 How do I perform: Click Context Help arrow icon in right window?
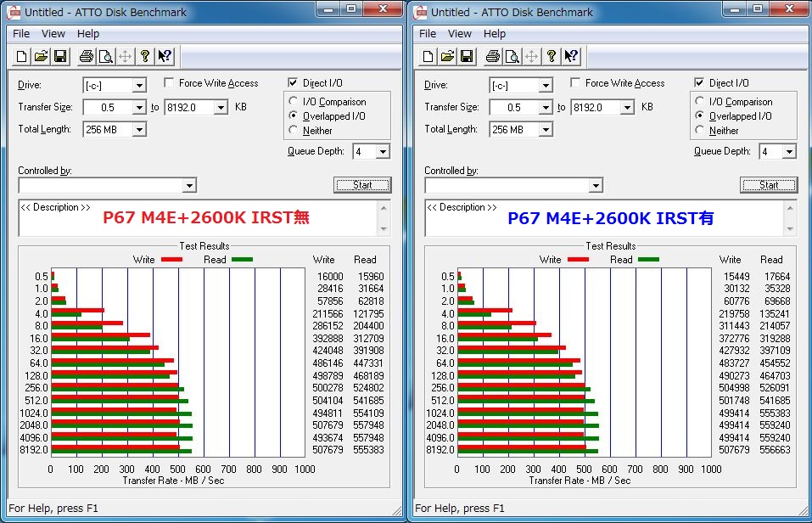click(x=571, y=56)
